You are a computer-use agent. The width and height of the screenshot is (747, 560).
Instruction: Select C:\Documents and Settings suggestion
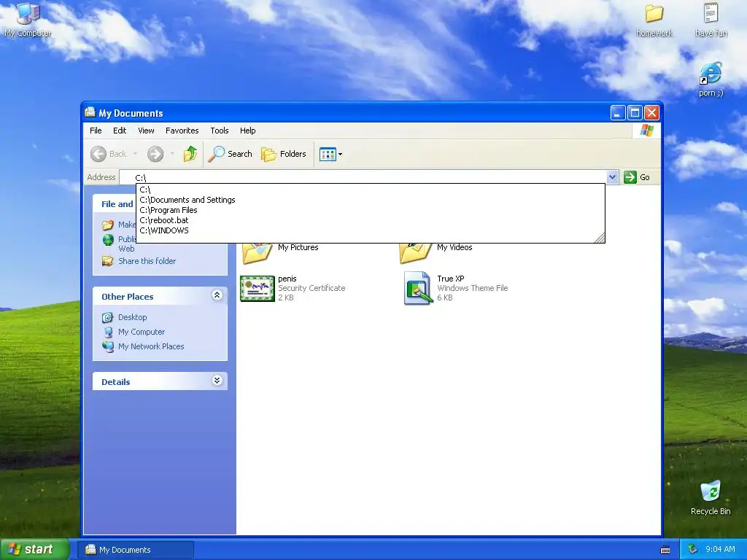[x=371, y=200]
